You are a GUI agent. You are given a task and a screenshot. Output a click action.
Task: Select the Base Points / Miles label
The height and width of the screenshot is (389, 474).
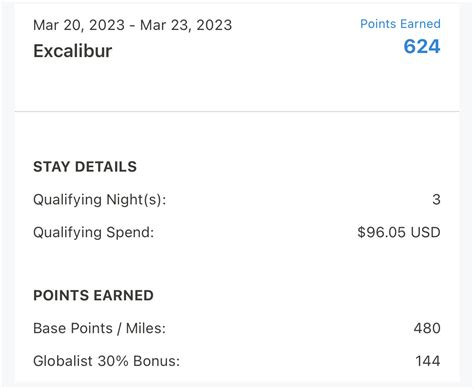coord(99,328)
